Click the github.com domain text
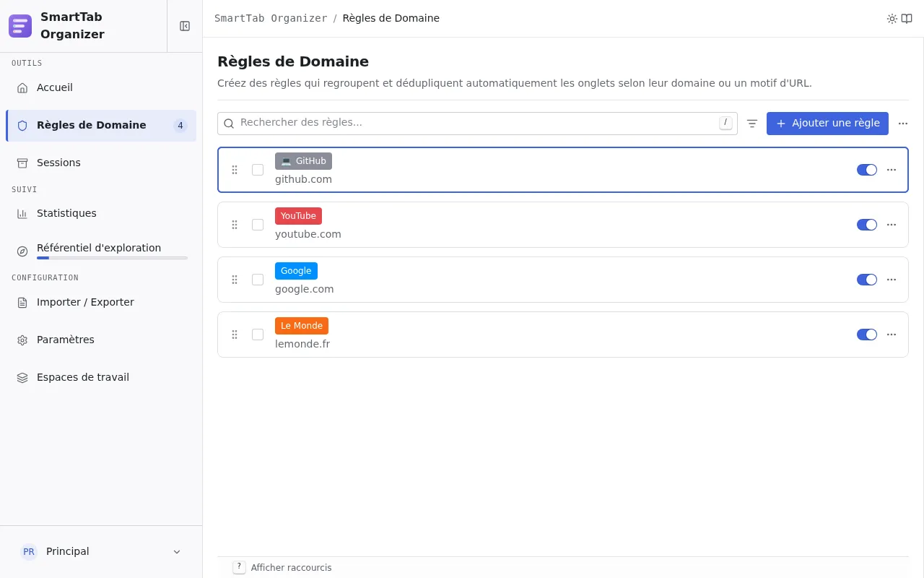Viewport: 924px width, 578px height. click(x=303, y=179)
